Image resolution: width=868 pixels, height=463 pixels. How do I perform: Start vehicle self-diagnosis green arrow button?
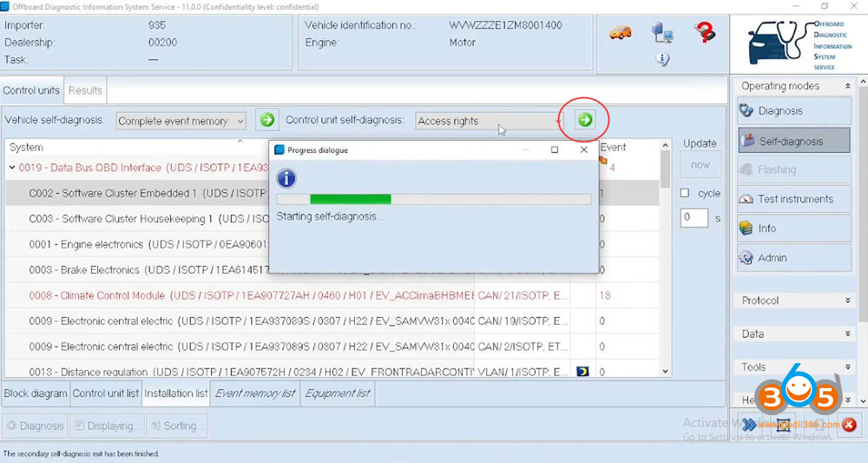[x=267, y=120]
